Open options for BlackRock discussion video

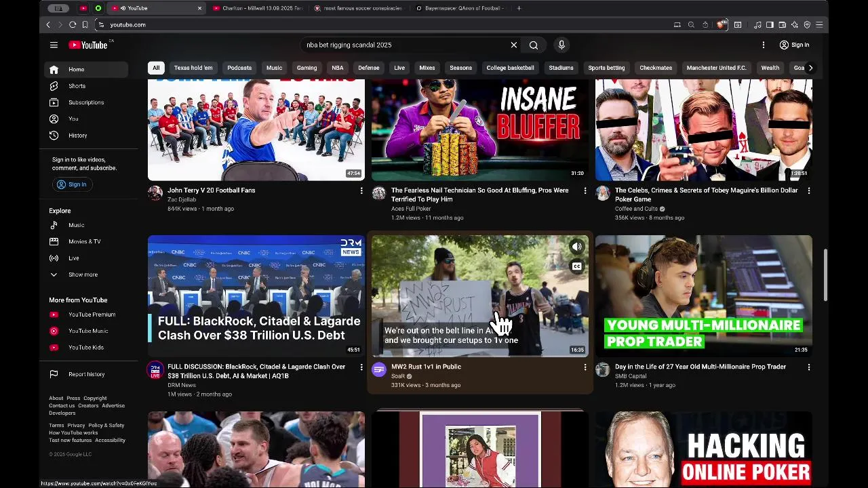point(361,367)
